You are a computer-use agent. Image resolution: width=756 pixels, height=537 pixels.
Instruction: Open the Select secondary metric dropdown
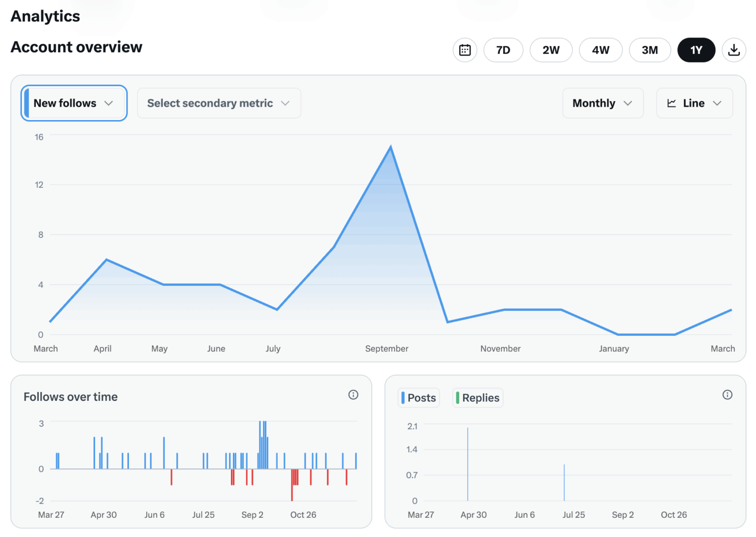(x=219, y=103)
